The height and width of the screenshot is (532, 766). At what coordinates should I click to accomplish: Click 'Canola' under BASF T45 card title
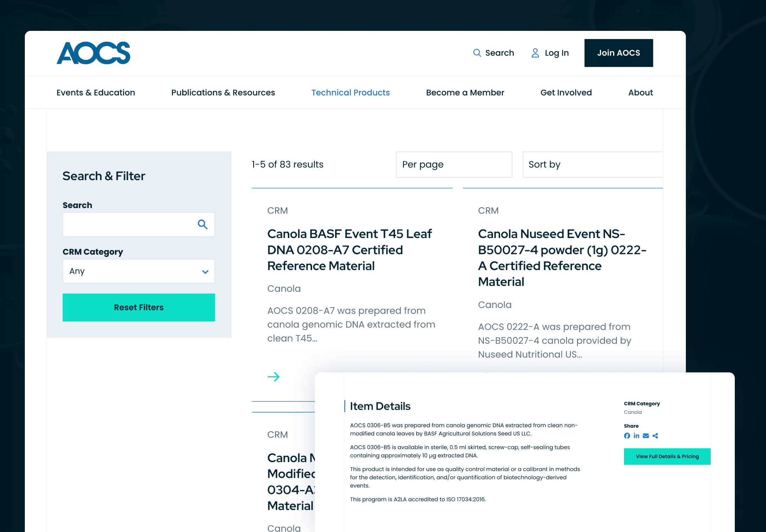[284, 289]
